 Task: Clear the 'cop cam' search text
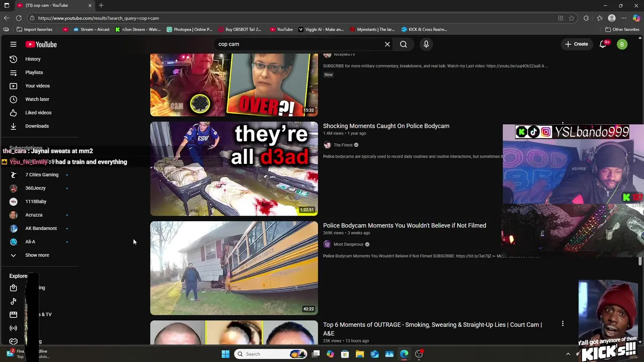point(387,44)
